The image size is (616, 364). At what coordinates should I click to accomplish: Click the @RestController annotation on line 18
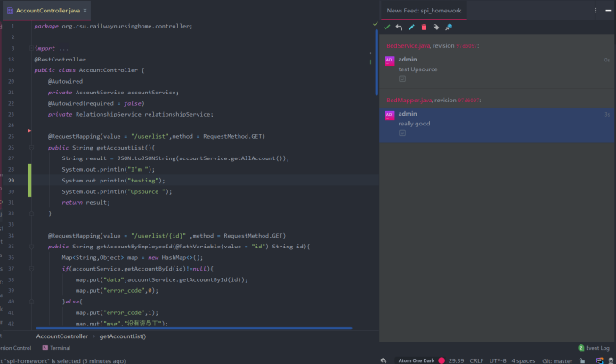[60, 60]
